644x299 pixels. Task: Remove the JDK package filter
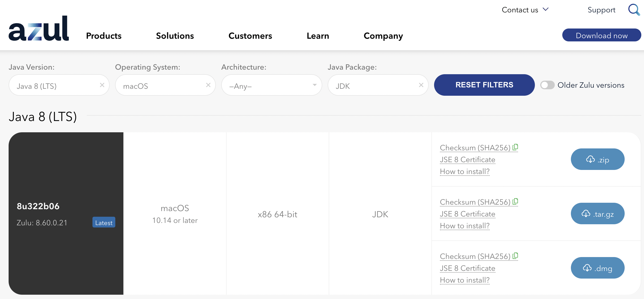421,85
